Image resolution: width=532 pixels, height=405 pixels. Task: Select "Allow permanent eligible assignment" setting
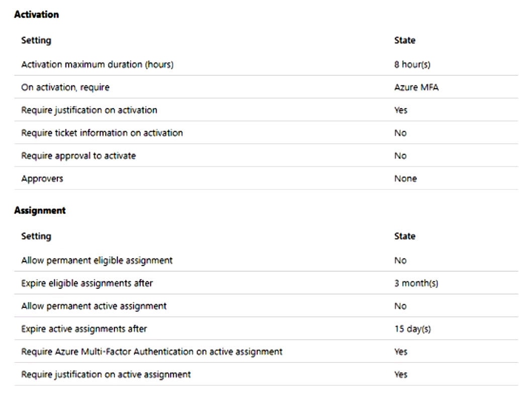click(97, 260)
